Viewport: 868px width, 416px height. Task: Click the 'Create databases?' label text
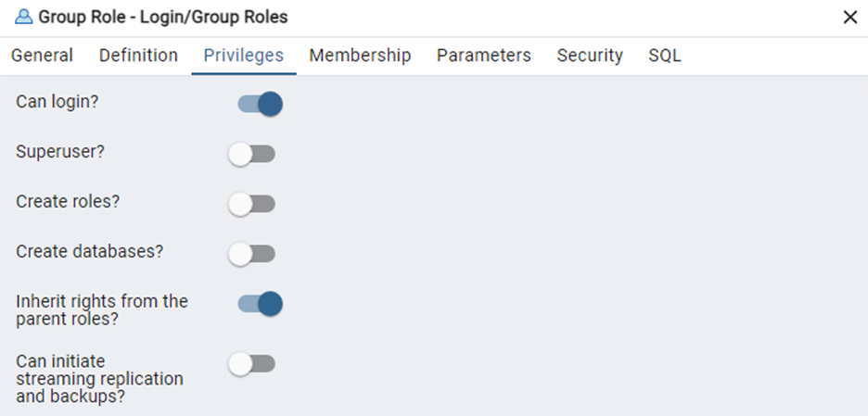(90, 251)
